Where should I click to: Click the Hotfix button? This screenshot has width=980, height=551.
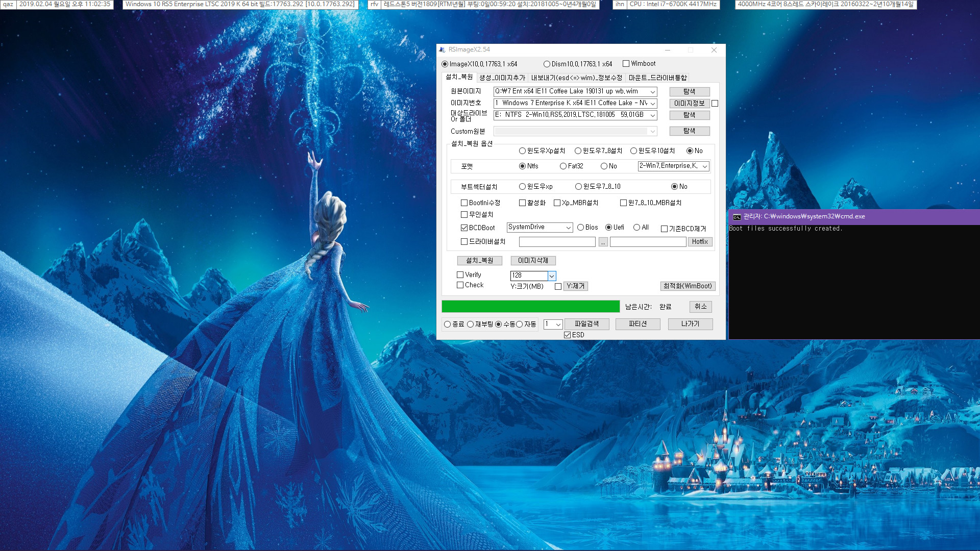[700, 242]
